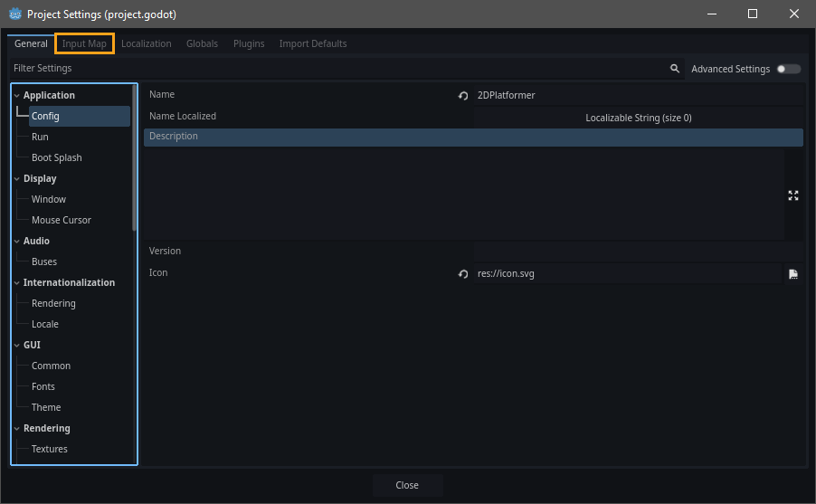The image size is (816, 504).
Task: Browse for icon file using folder icon
Action: (792, 273)
